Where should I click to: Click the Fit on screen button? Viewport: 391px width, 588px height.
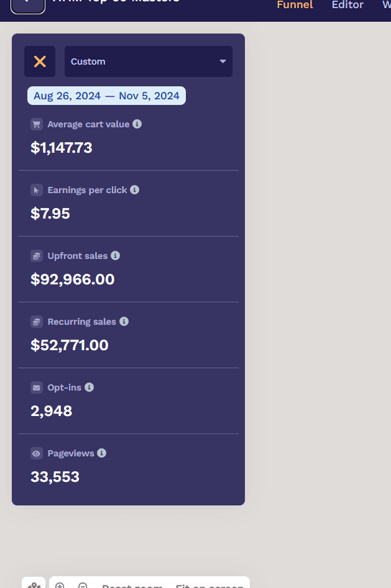(209, 584)
